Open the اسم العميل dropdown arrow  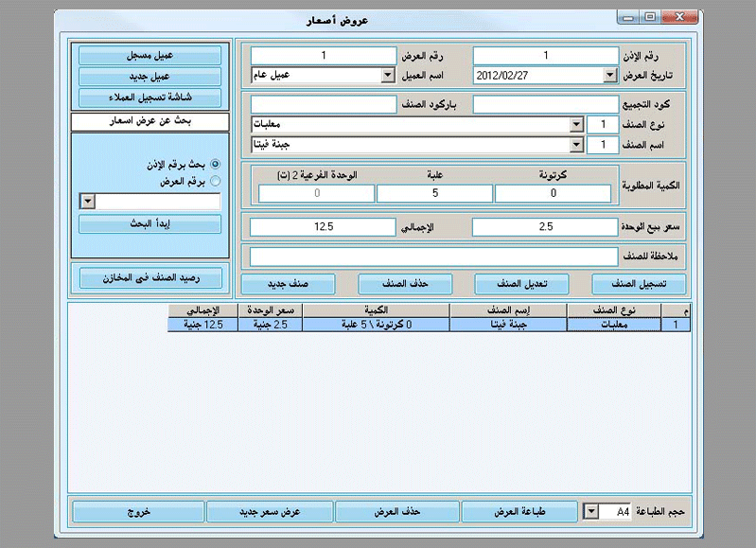(x=388, y=76)
